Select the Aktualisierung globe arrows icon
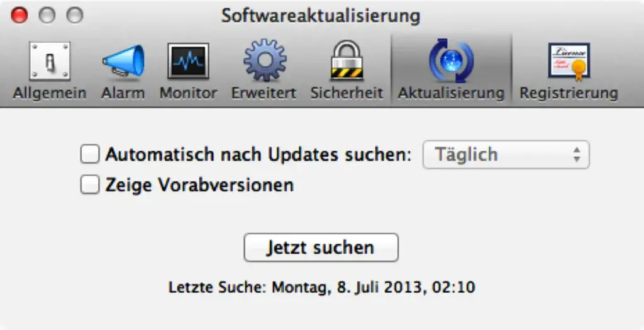 451,60
